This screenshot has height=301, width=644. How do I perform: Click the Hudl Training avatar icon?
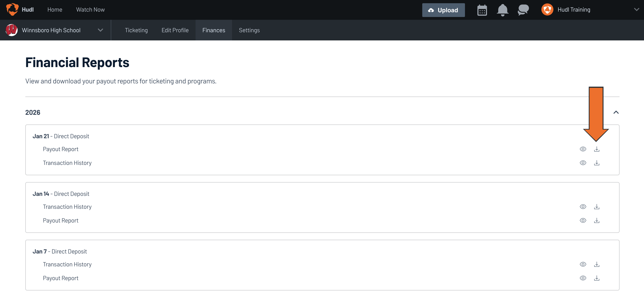tap(547, 9)
